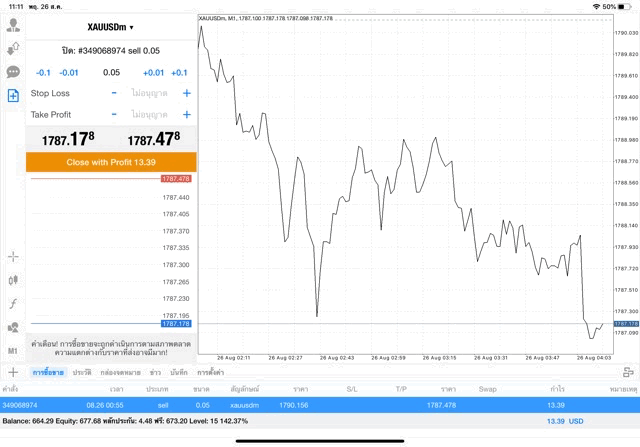The width and height of the screenshot is (640, 447).
Task: Click the 1787.478 red ask price label
Action: coord(176,179)
